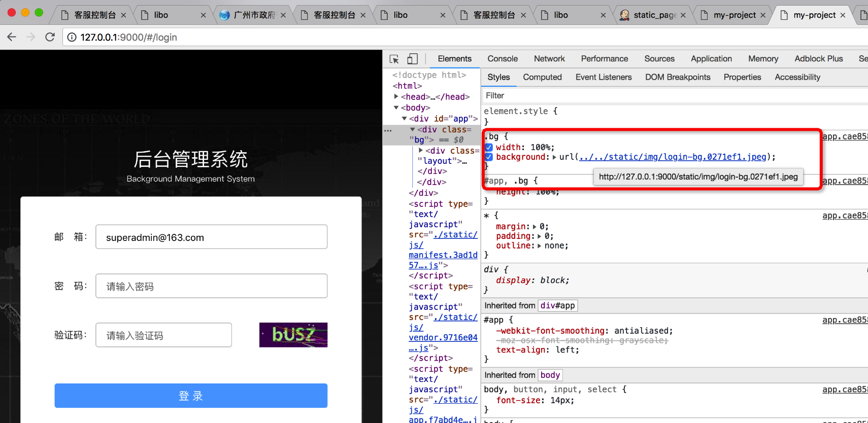This screenshot has height=423, width=868.
Task: Click the 广州市政府 tab favicon
Action: [x=224, y=15]
